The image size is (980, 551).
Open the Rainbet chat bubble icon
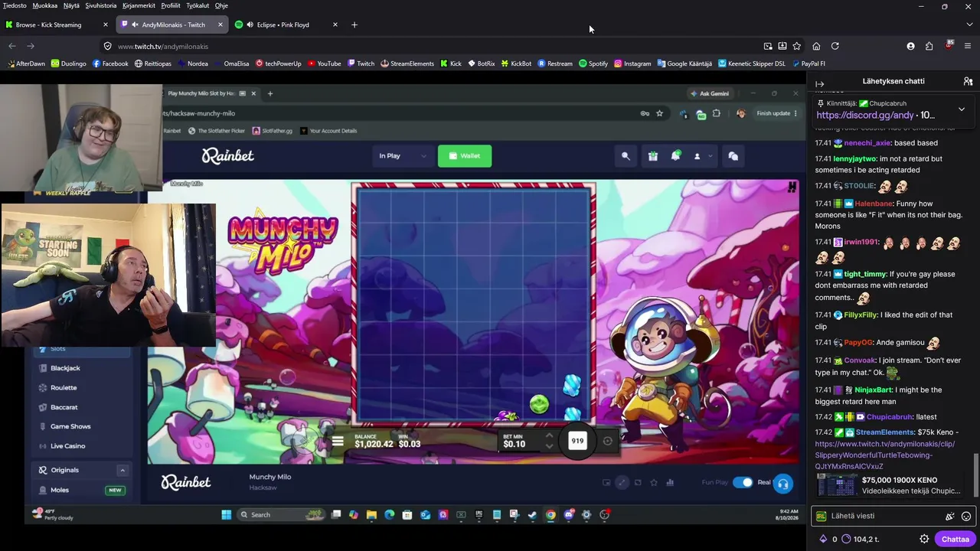(733, 156)
